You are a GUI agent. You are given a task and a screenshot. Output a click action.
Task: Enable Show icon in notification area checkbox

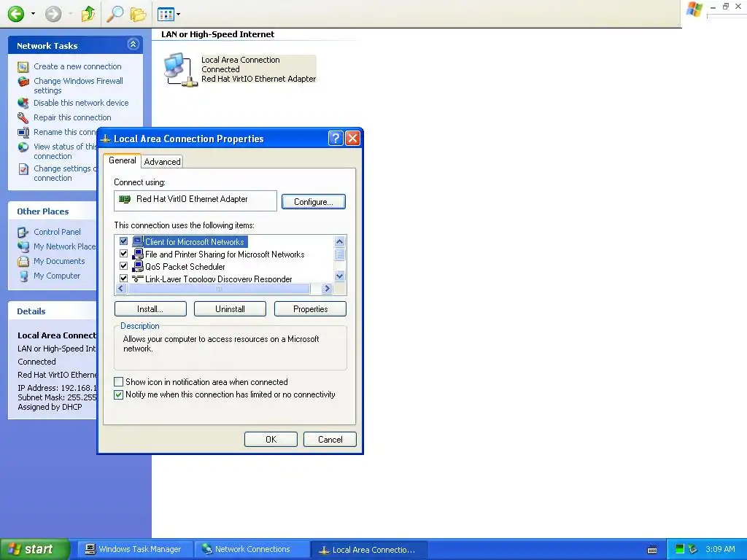(119, 382)
